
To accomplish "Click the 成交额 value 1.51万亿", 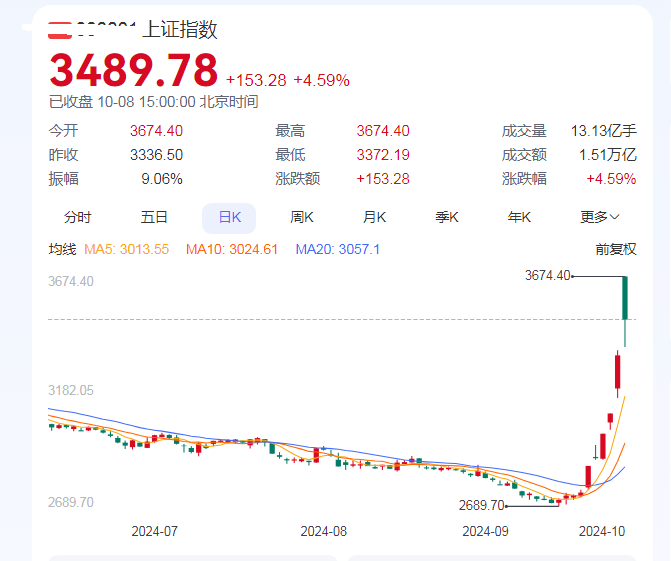I will click(x=608, y=155).
